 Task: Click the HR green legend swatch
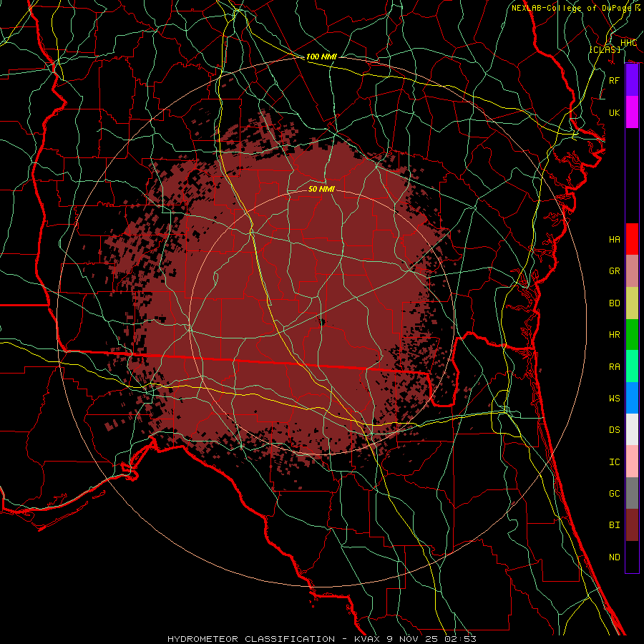click(x=632, y=335)
